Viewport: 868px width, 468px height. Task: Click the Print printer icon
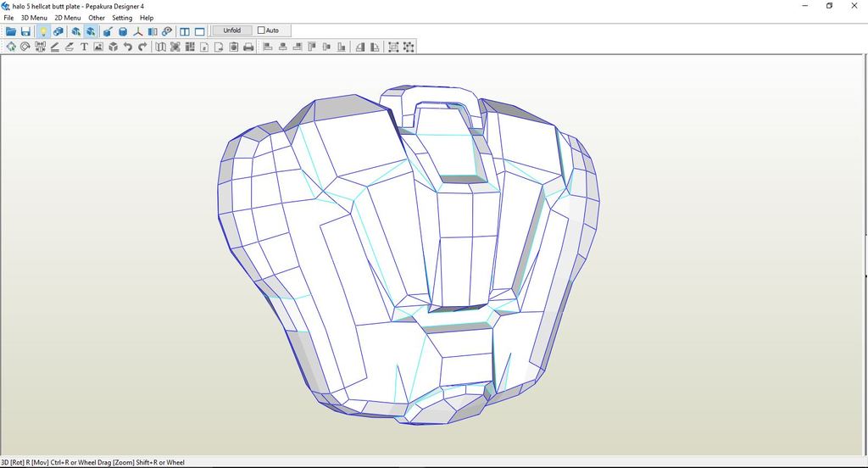[x=248, y=47]
